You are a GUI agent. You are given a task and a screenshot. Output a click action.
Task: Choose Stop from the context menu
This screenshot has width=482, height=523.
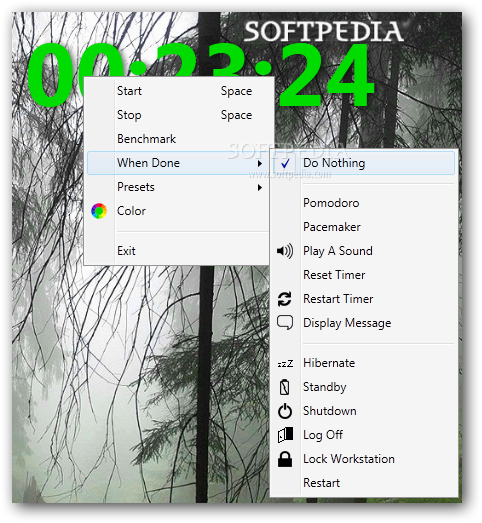(x=178, y=115)
